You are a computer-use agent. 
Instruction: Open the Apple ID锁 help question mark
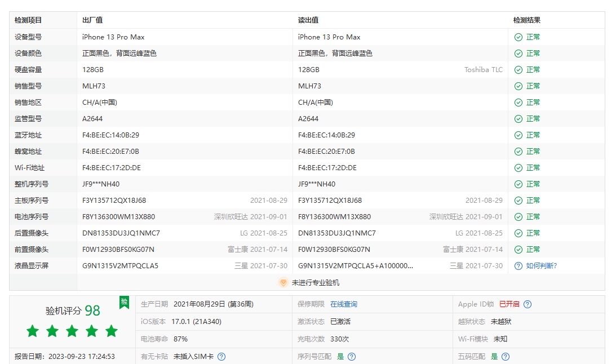(526, 304)
